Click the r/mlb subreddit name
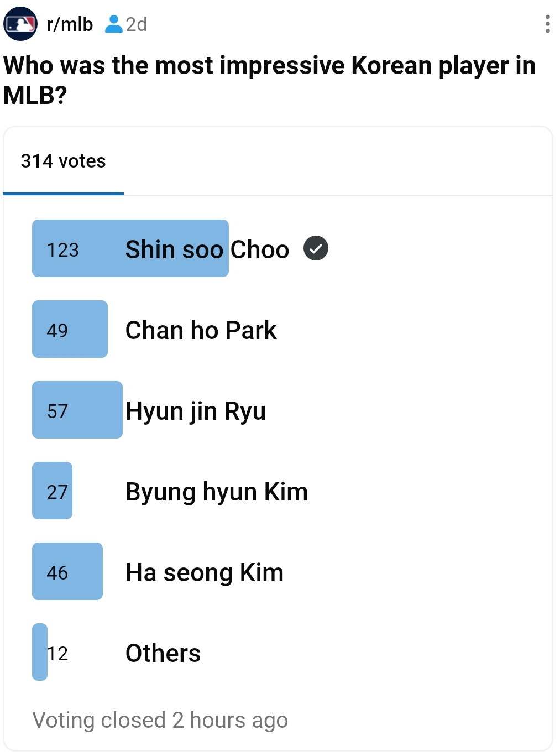The image size is (560, 756). pyautogui.click(x=70, y=24)
